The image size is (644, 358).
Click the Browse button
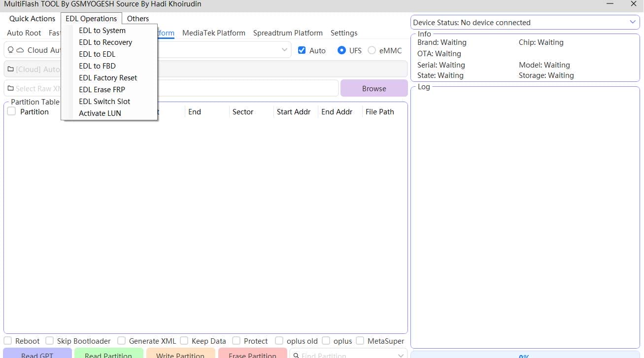point(373,88)
